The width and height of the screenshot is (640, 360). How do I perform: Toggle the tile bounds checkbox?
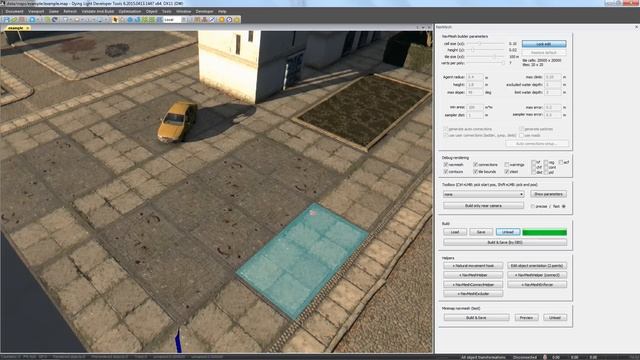coord(476,171)
